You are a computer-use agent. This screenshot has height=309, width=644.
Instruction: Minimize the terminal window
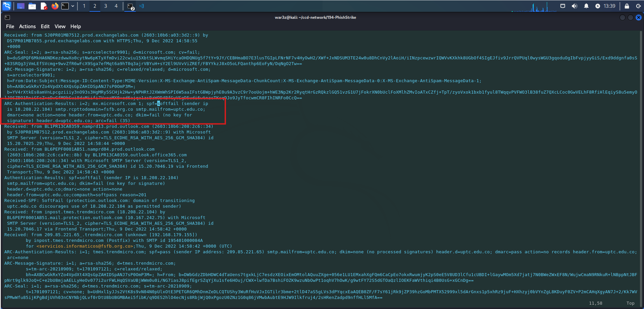point(623,17)
